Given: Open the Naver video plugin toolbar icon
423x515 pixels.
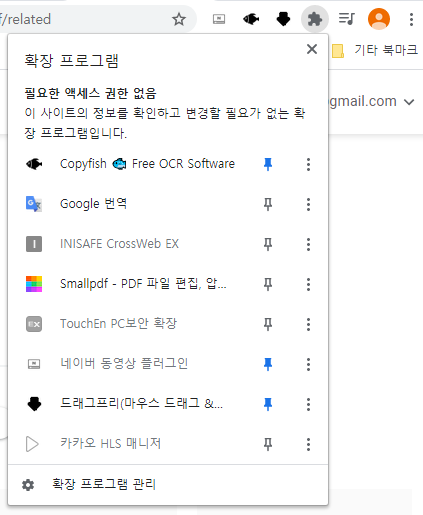Looking at the screenshot, I should [219, 19].
